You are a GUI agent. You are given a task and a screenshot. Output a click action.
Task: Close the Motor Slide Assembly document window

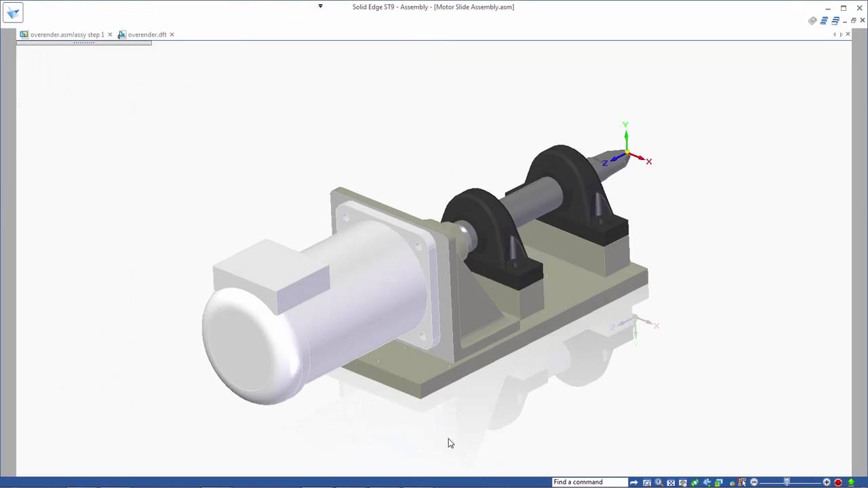click(862, 21)
